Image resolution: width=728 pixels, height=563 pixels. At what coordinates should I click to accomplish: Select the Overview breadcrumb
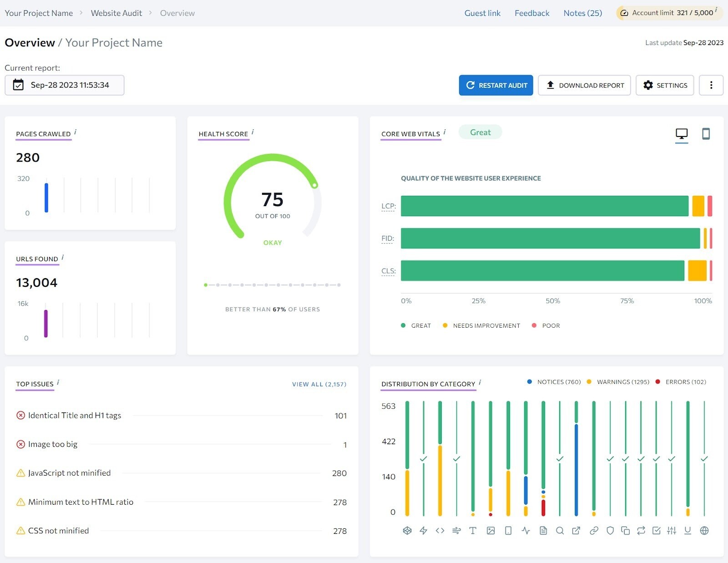point(177,13)
